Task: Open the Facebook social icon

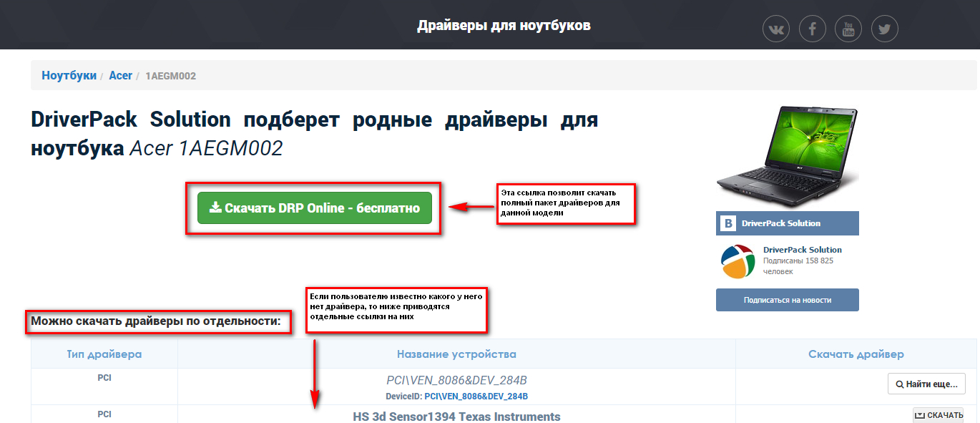Action: point(813,29)
